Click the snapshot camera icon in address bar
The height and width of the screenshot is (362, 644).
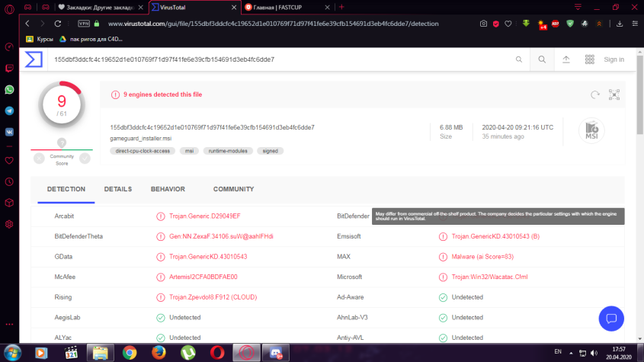(483, 24)
